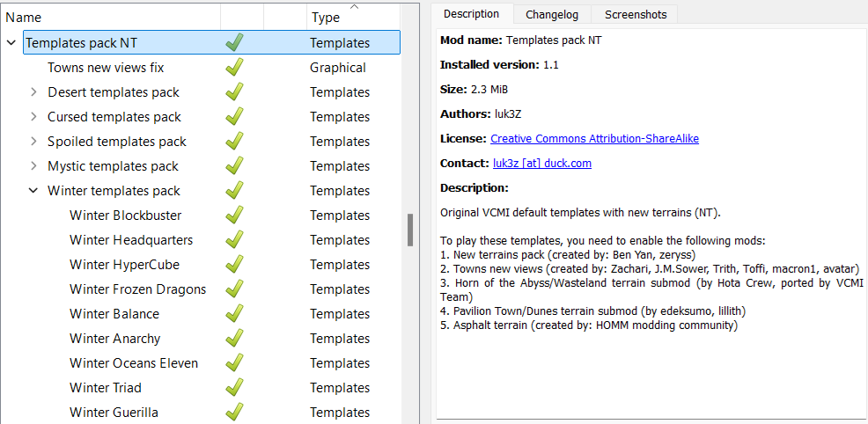Click the Winter Anarchy enabled checkmark

pos(234,339)
